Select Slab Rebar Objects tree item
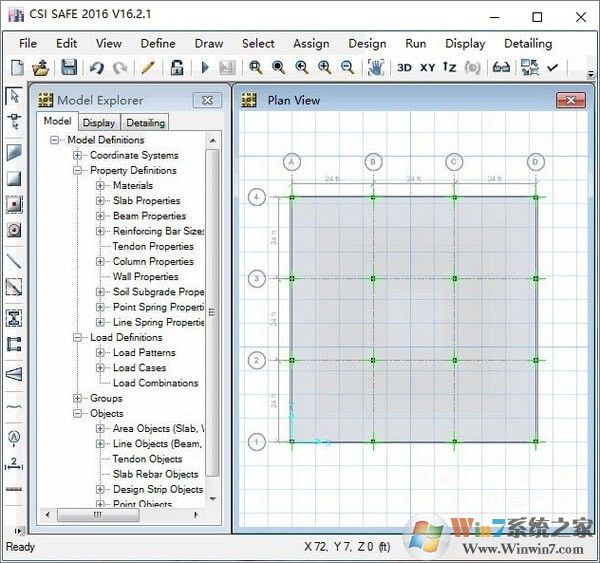 (156, 474)
